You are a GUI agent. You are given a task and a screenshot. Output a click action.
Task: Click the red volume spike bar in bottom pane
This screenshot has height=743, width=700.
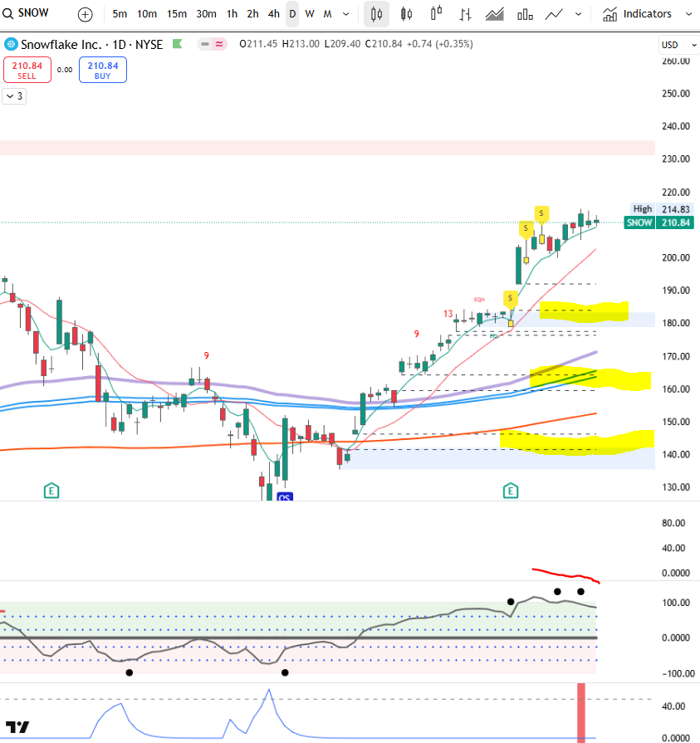pyautogui.click(x=581, y=711)
